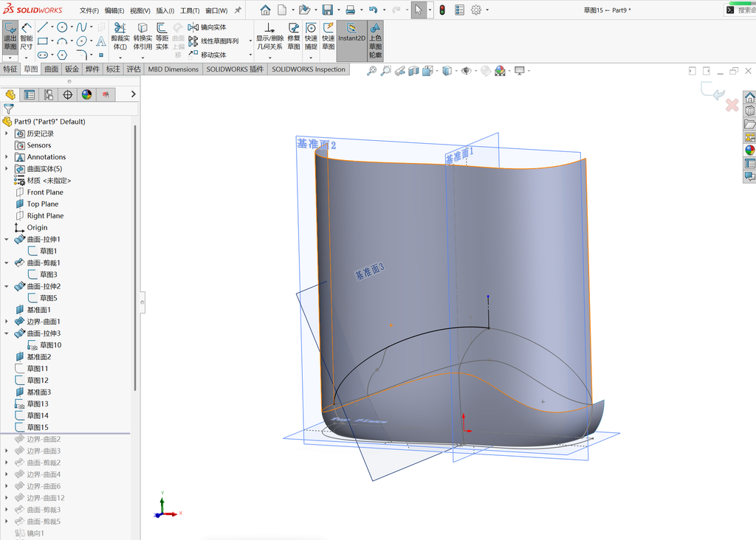Viewport: 756px width, 540px height.
Task: Open the 文件(F) menu
Action: [x=89, y=10]
